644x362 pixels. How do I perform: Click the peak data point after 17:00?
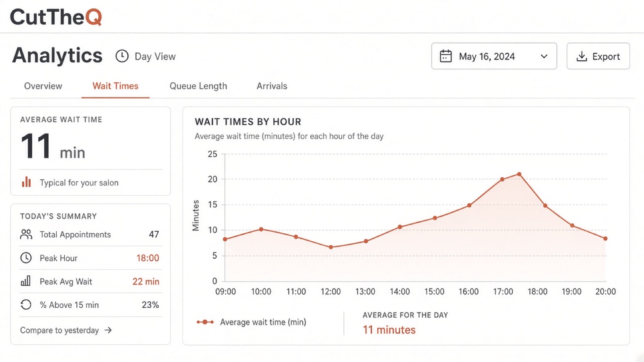[x=519, y=174]
